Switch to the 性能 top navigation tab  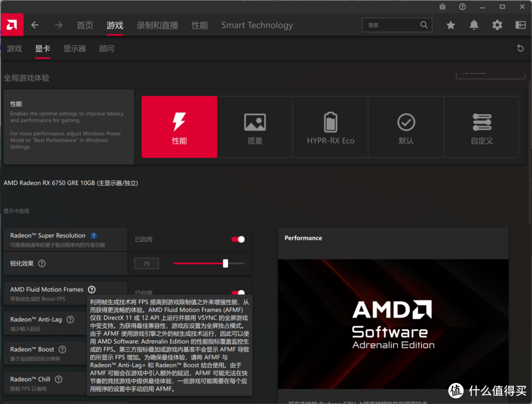point(199,25)
